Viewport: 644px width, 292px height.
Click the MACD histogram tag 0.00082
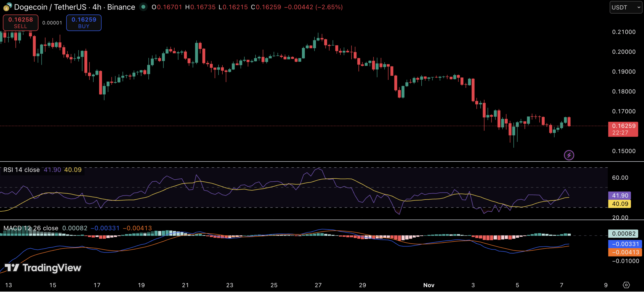coord(623,234)
